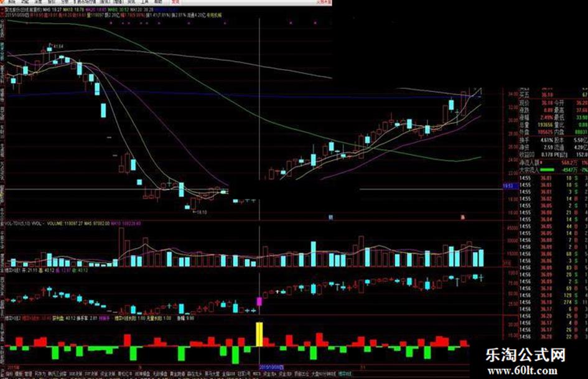Screen dimensions: 588x379
Task: Click the 换手 4.61% value
Action: coord(547,141)
